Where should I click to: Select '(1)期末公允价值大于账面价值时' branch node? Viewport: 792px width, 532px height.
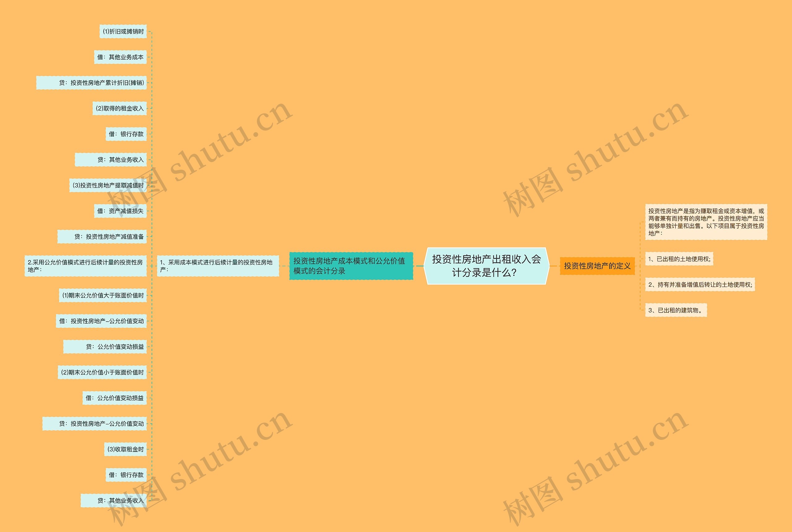point(104,292)
